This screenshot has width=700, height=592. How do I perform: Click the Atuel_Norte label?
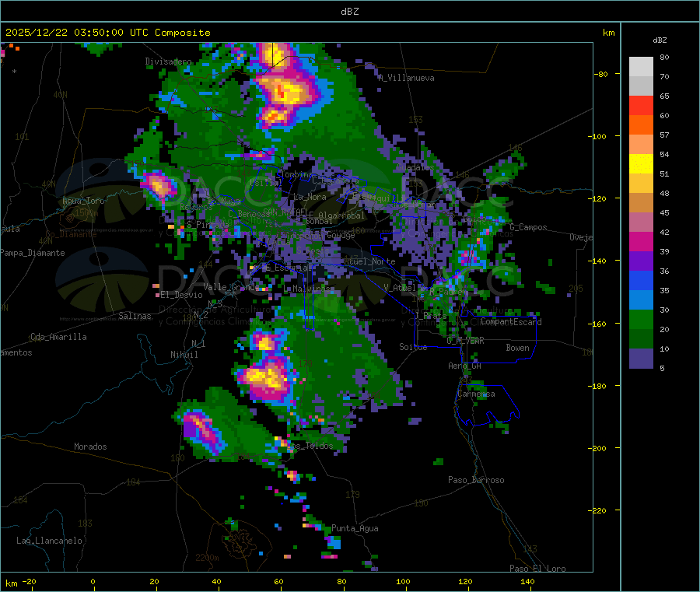[369, 261]
